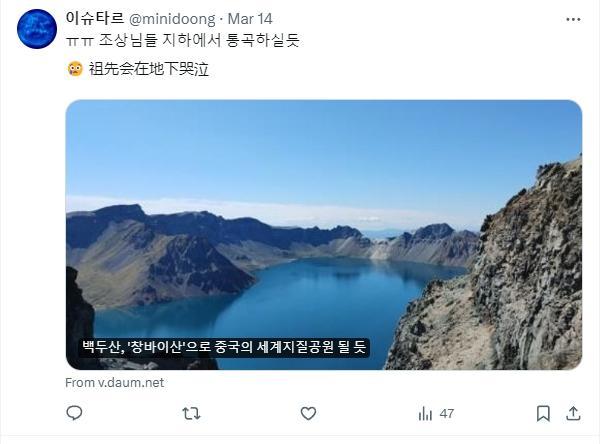Open the reply speech-bubble icon
Image resolution: width=603 pixels, height=444 pixels.
[74, 413]
